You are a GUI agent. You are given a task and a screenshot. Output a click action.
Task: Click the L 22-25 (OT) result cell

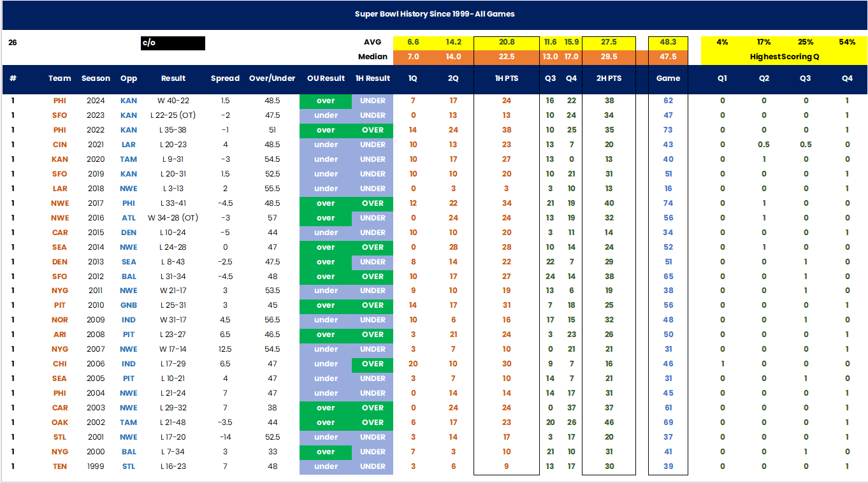(173, 115)
